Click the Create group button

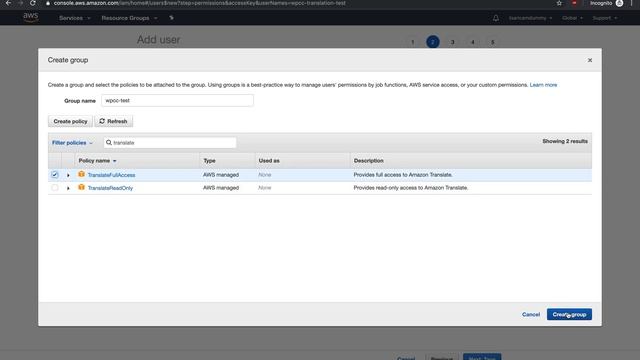pyautogui.click(x=569, y=314)
